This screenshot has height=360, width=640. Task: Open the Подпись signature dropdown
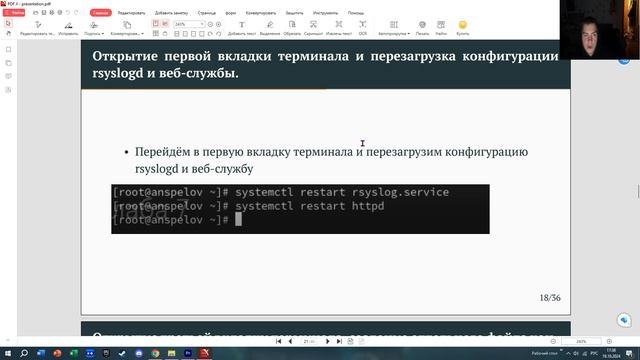click(x=94, y=28)
